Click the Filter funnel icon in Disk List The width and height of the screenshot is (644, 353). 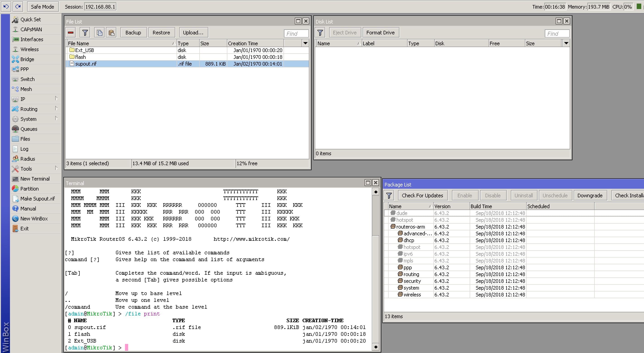point(320,33)
